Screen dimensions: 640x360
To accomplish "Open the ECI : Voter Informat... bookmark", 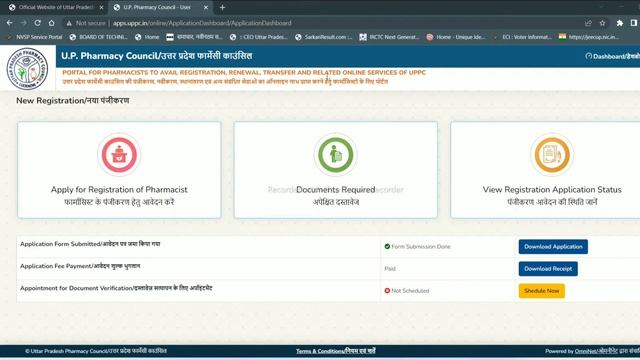I will click(x=523, y=37).
